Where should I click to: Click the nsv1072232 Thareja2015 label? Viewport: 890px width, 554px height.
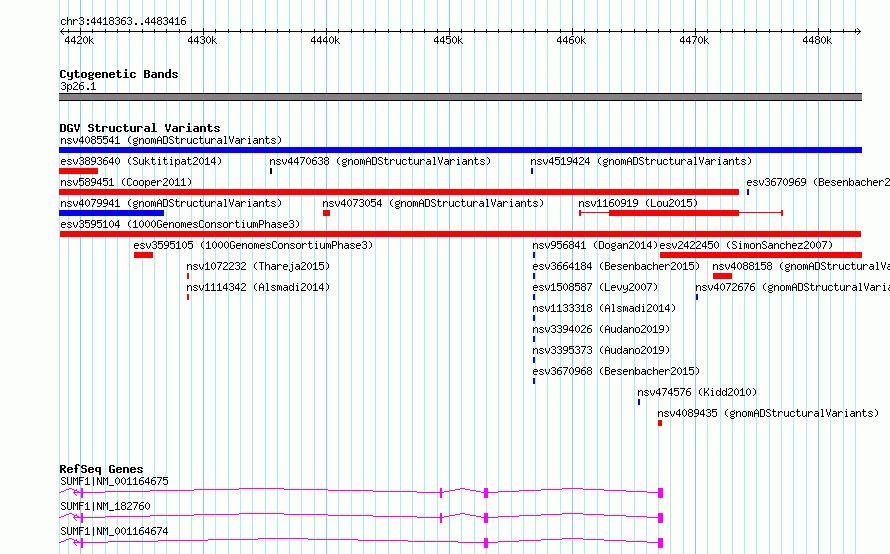tap(258, 266)
